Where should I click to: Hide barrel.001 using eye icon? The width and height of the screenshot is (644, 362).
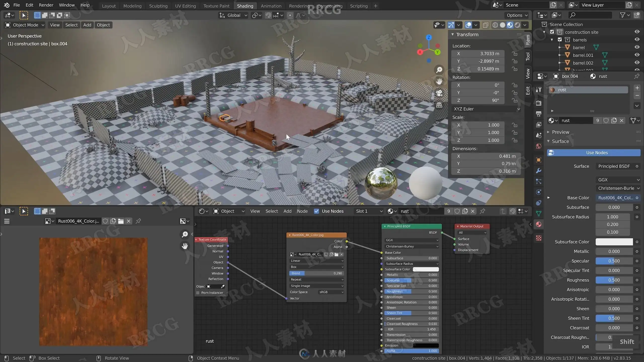click(x=637, y=55)
